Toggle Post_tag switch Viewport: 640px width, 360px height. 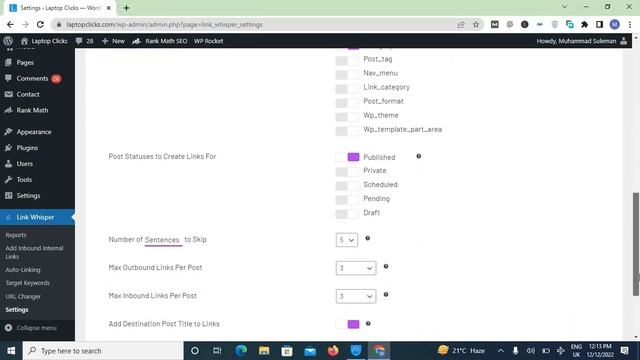[x=347, y=60]
